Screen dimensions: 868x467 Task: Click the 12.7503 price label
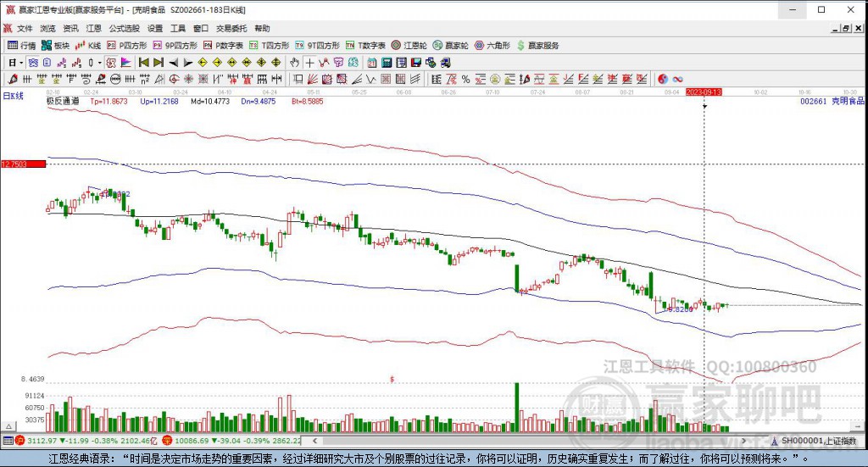click(x=23, y=164)
